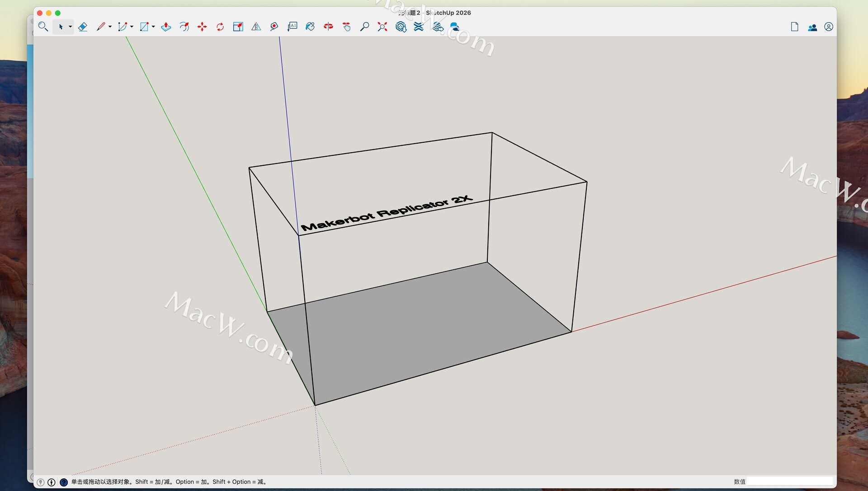Select the Eraser tool
Viewport: 868px width, 491px height.
pyautogui.click(x=83, y=27)
